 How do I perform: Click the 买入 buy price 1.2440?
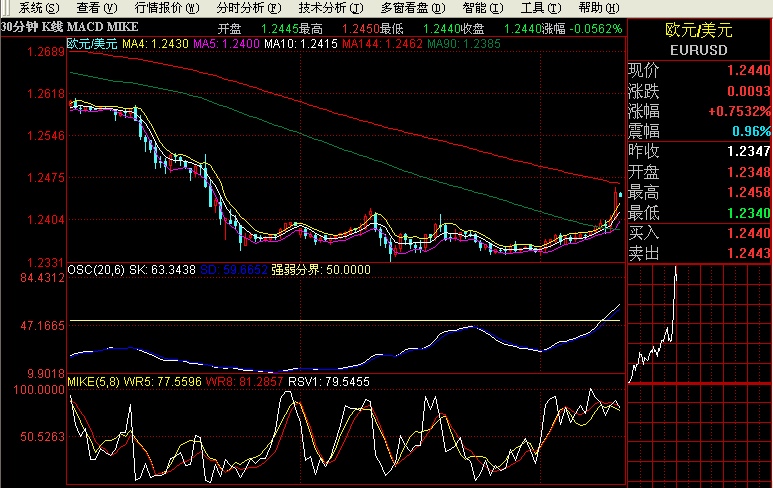coord(749,234)
